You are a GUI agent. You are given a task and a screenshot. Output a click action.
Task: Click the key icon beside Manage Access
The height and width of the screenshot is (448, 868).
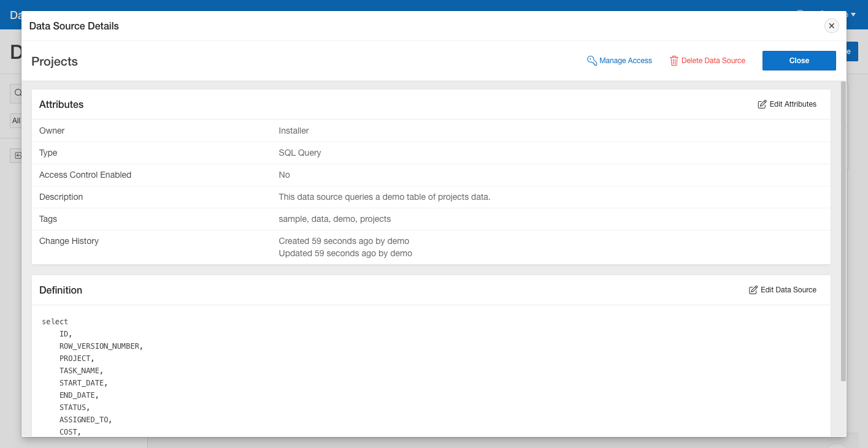[x=592, y=61]
